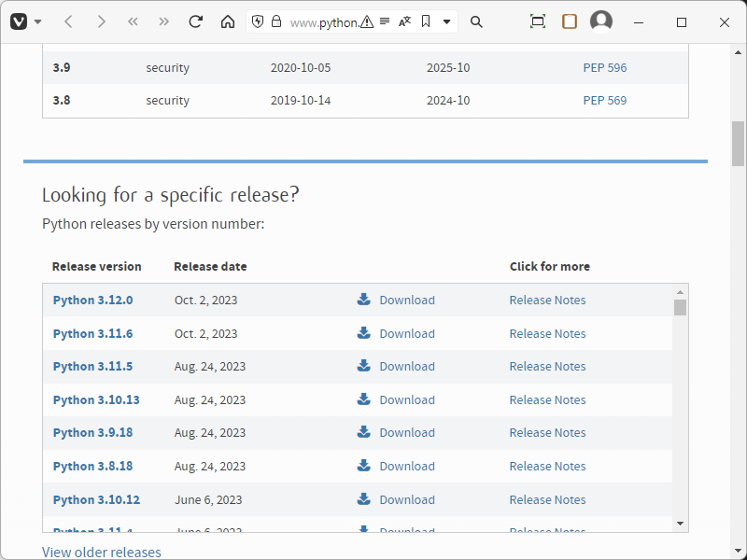Rewind history with double-left arrow
Image resolution: width=747 pixels, height=560 pixels.
pos(133,21)
